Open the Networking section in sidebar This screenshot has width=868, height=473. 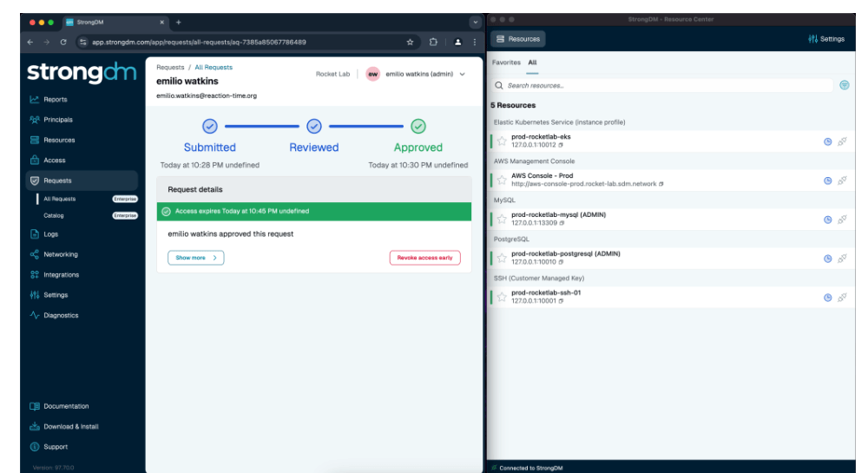60,254
